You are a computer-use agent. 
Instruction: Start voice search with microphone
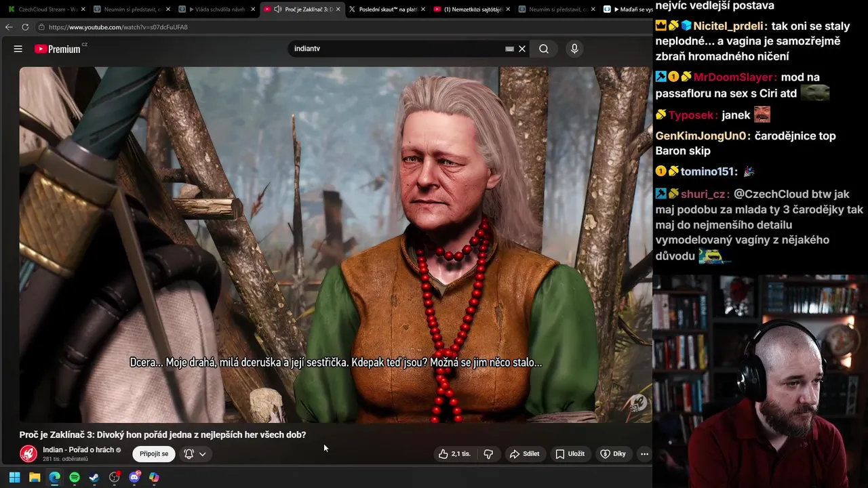click(574, 49)
